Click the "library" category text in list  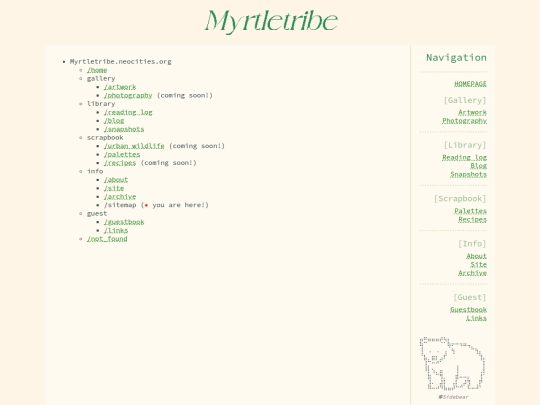pyautogui.click(x=101, y=104)
